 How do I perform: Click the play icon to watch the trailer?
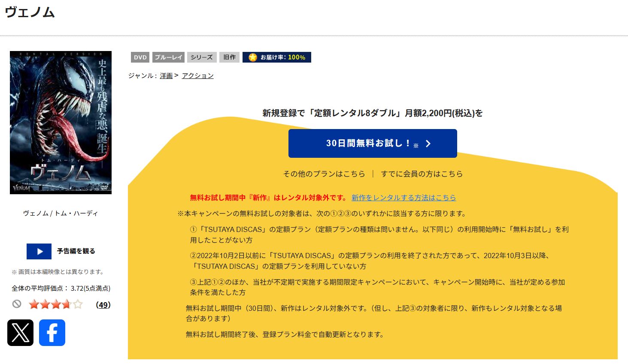pyautogui.click(x=39, y=251)
